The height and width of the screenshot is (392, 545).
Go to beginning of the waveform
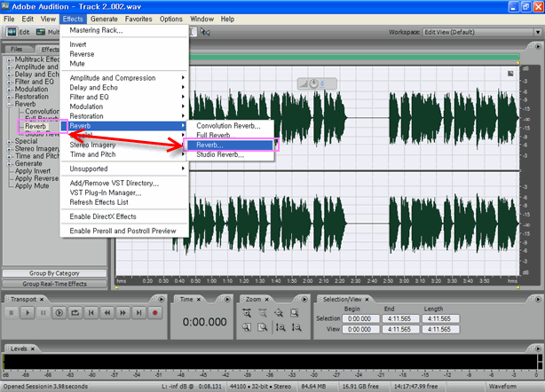point(91,313)
